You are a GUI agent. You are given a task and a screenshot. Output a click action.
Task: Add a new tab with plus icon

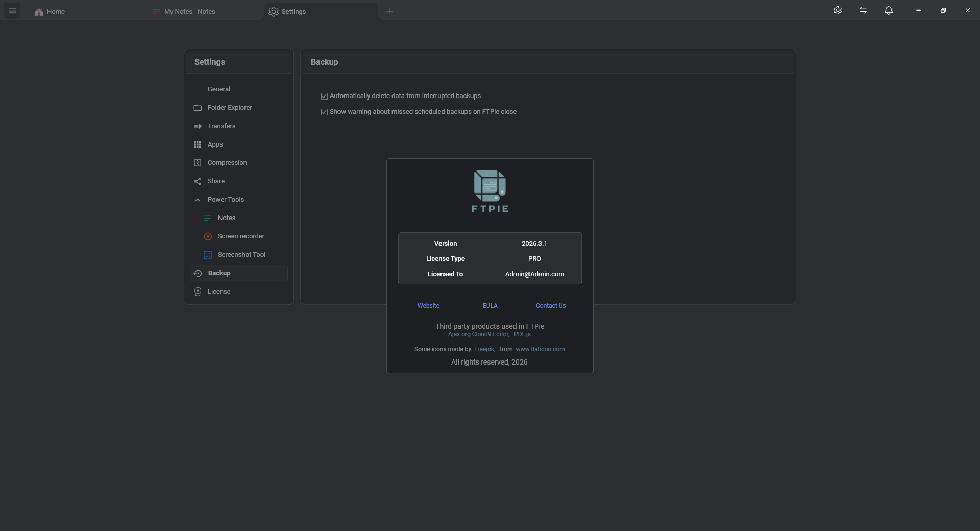point(389,11)
